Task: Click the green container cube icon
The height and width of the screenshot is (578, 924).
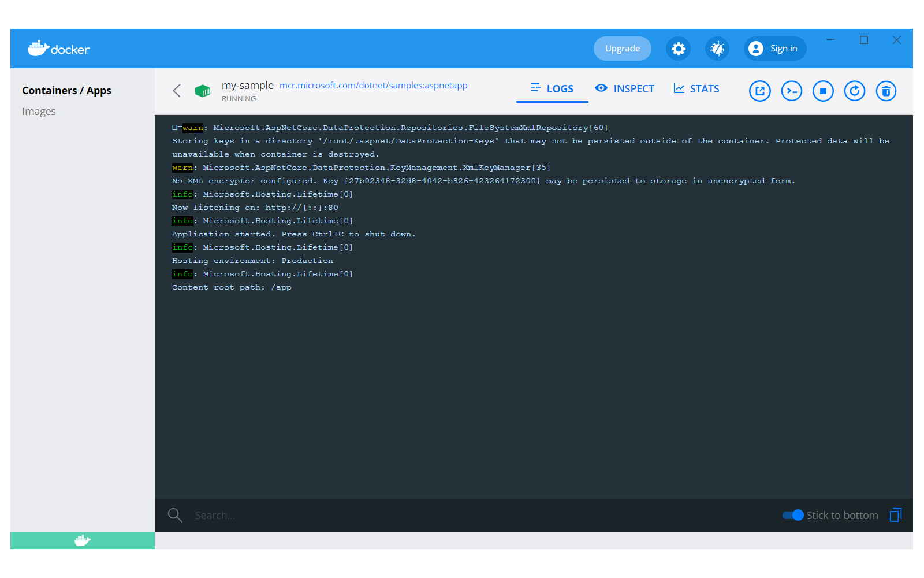Action: point(203,91)
